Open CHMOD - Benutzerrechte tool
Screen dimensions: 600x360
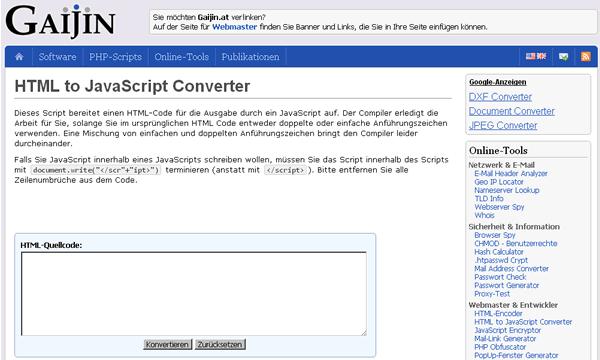515,243
